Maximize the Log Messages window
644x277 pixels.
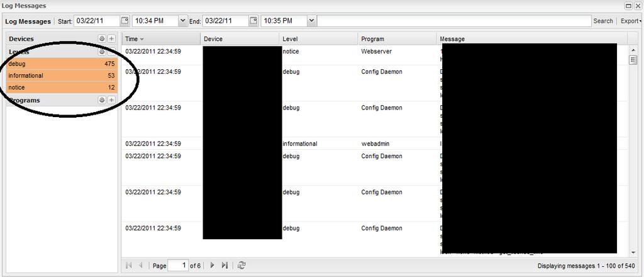tap(628, 5)
